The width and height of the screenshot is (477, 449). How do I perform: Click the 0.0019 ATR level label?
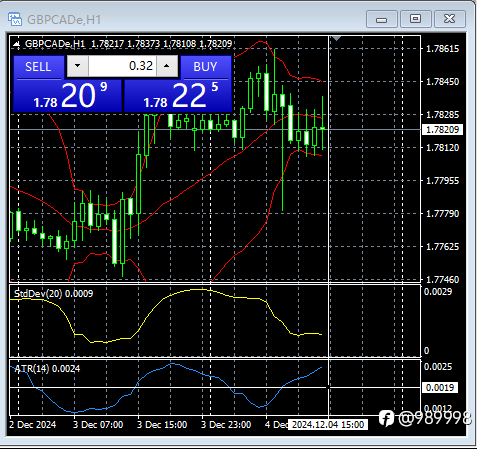tap(440, 387)
